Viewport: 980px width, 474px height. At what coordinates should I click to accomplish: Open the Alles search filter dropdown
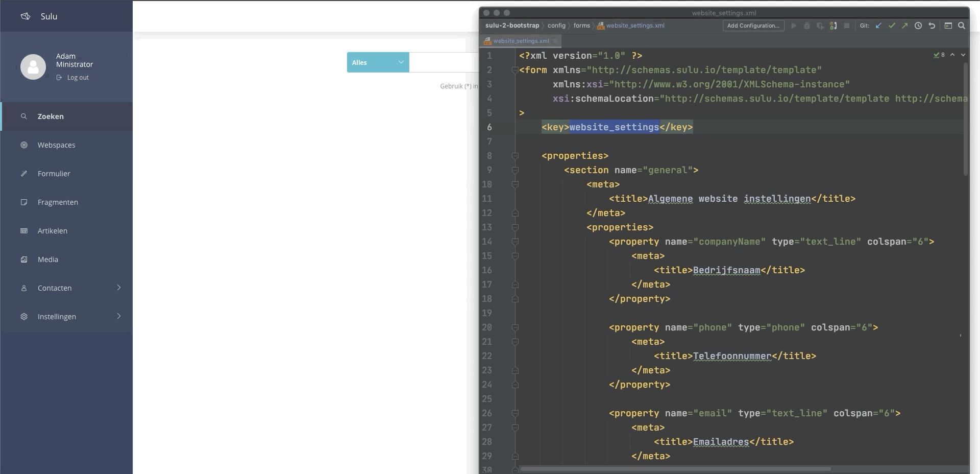pos(378,62)
